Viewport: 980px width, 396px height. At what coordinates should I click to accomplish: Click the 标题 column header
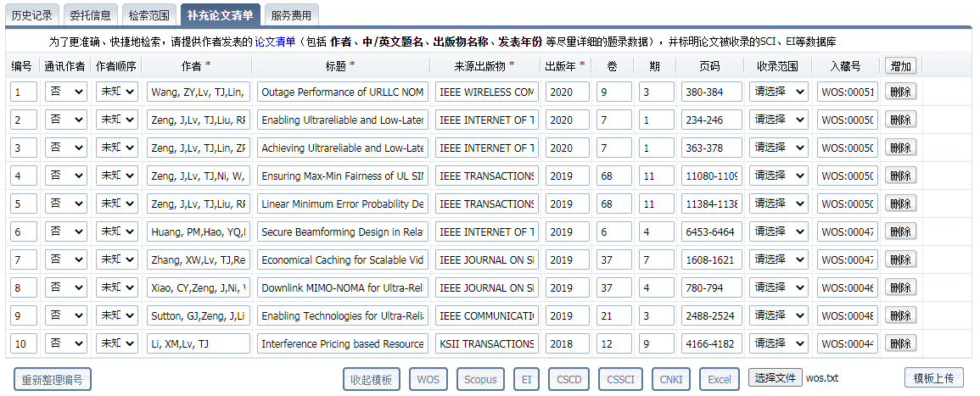[338, 65]
